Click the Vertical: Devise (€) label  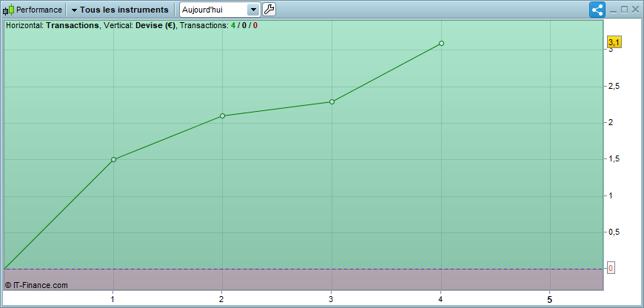140,25
